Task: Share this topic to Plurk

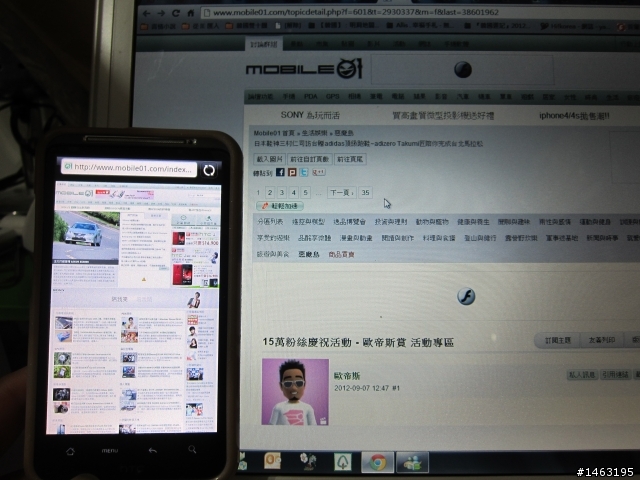Action: [x=292, y=172]
